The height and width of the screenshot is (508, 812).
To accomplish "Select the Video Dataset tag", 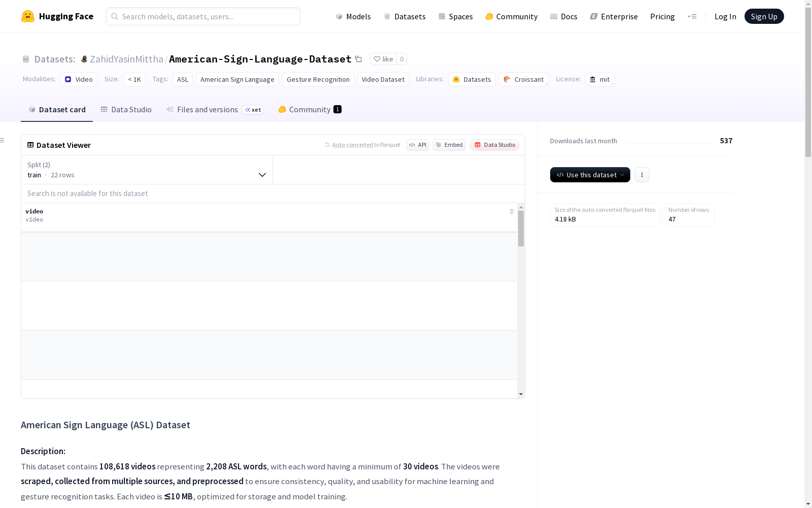I will (383, 79).
